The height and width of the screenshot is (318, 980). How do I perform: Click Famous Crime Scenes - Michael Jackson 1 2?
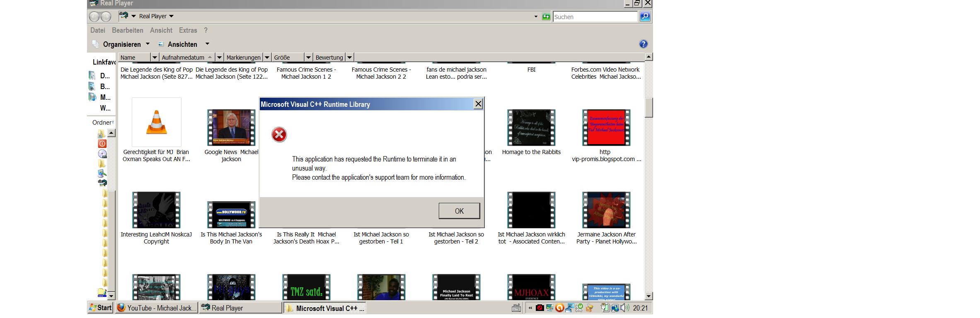pyautogui.click(x=306, y=73)
